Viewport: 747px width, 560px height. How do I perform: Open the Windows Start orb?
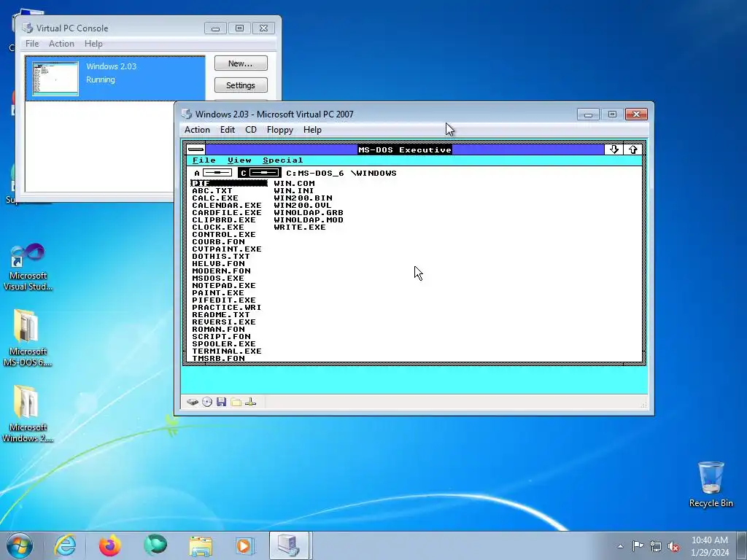(x=20, y=545)
